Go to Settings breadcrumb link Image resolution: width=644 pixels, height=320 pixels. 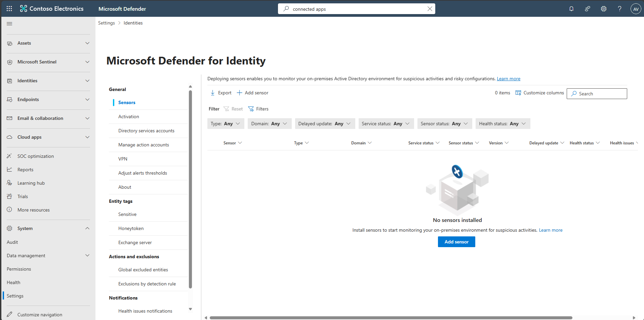pyautogui.click(x=107, y=23)
